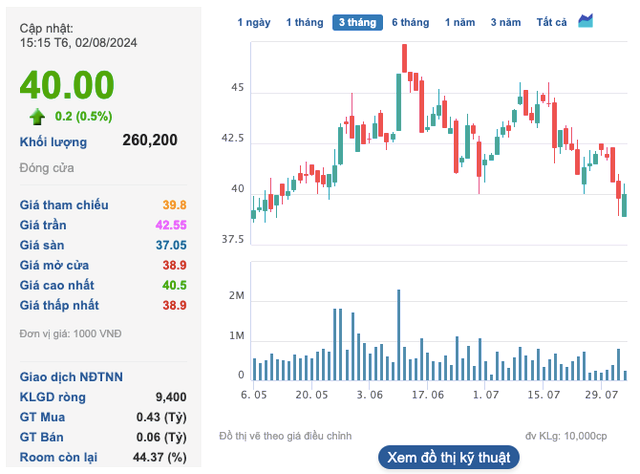Viewport: 640px width, 474px height.
Task: Switch chart to area chart icon
Action: [x=586, y=21]
